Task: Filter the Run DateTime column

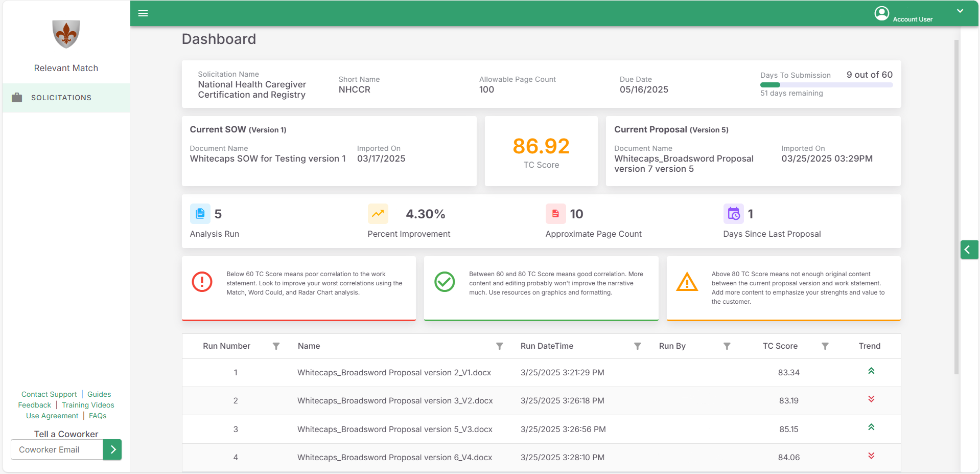Action: (x=637, y=346)
